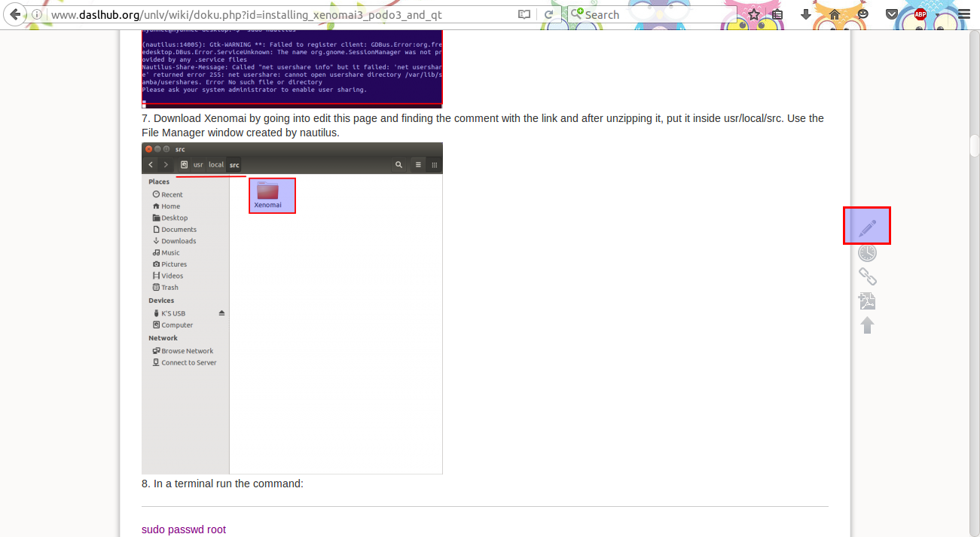
Task: Reload the current wiki page
Action: [548, 14]
